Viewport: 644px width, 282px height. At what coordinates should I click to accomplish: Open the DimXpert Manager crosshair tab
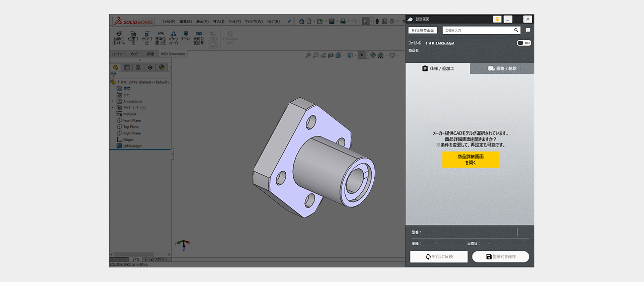tap(150, 67)
